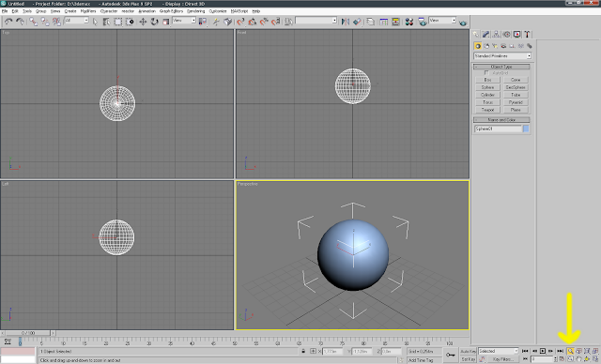601x364 pixels.
Task: Open the Curve Editor
Action: [x=383, y=22]
